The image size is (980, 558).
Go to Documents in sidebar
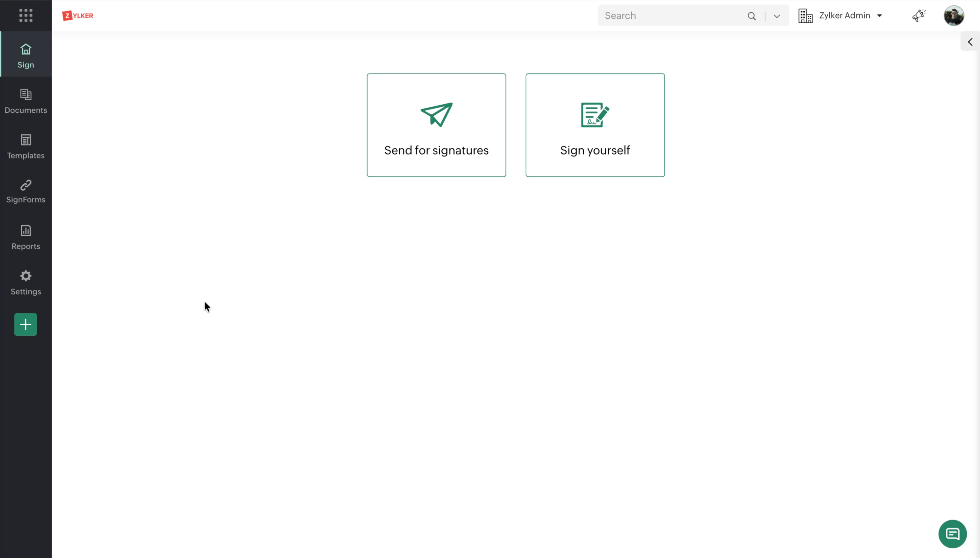26,101
